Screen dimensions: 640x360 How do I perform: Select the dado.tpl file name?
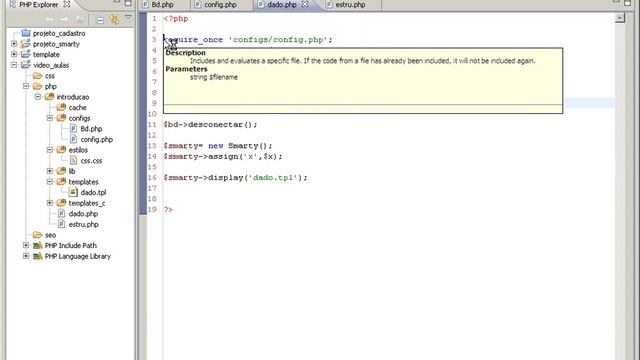pyautogui.click(x=93, y=193)
